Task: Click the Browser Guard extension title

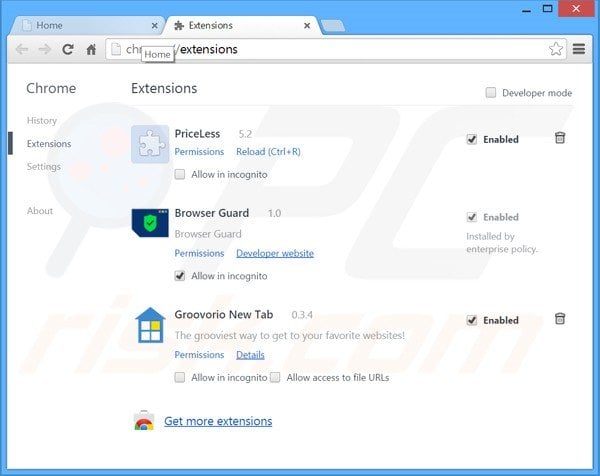Action: (x=212, y=213)
